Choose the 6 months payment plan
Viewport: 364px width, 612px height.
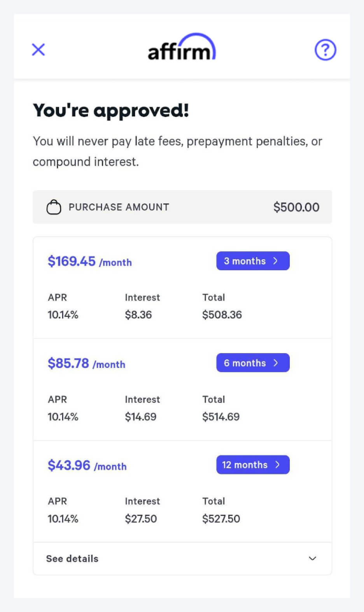pyautogui.click(x=253, y=363)
